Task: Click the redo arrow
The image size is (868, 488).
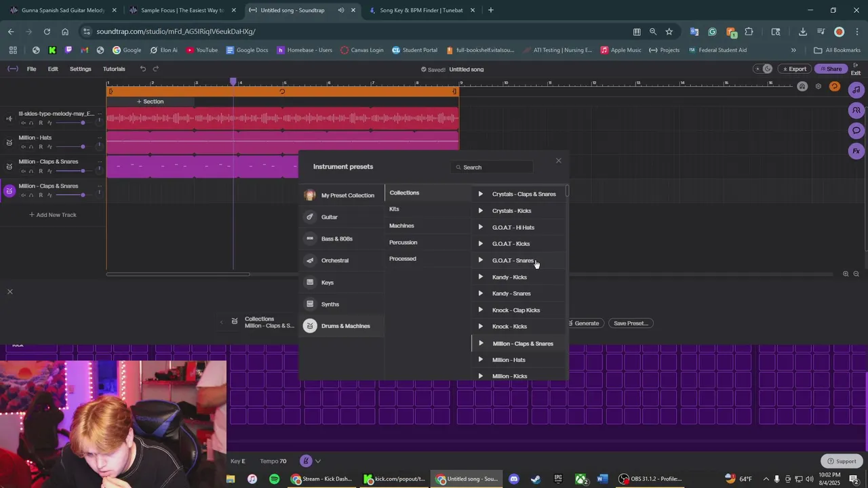Action: click(155, 68)
